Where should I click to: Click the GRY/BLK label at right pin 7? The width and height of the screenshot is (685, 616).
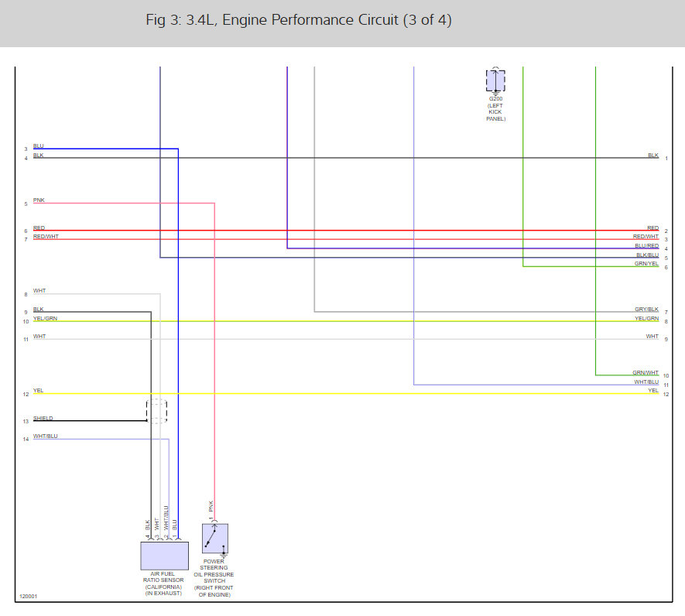click(646, 309)
